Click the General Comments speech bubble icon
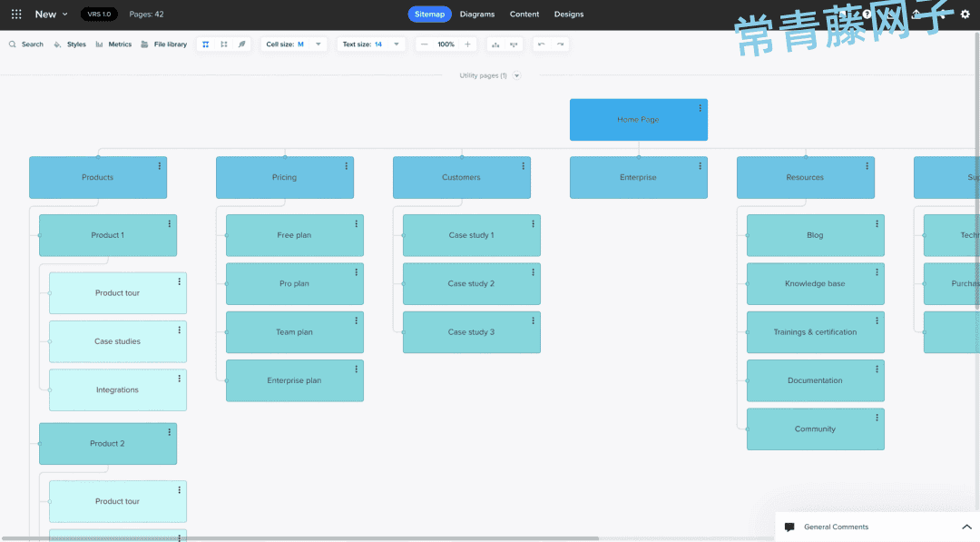980x542 pixels. (x=789, y=527)
